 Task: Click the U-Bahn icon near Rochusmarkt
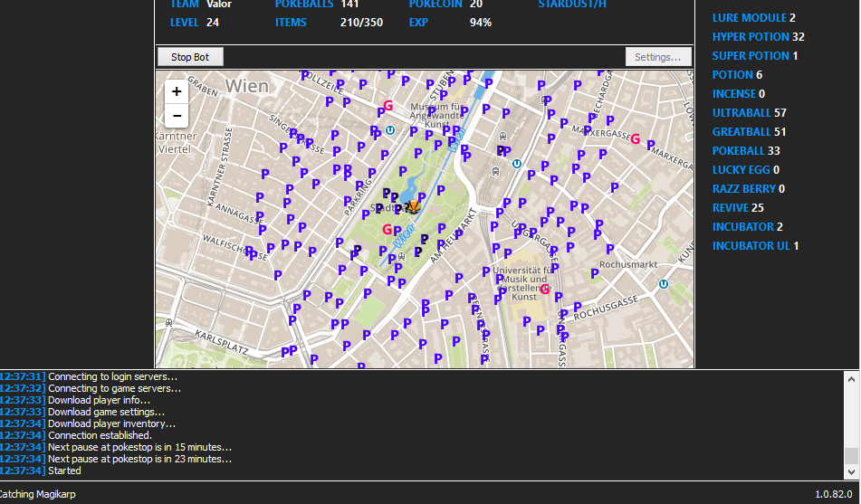pos(664,283)
